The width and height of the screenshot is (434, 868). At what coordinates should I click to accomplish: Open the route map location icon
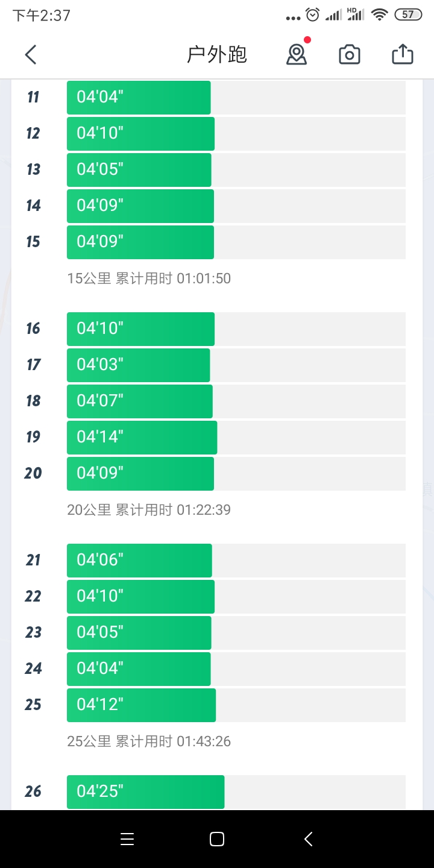296,55
